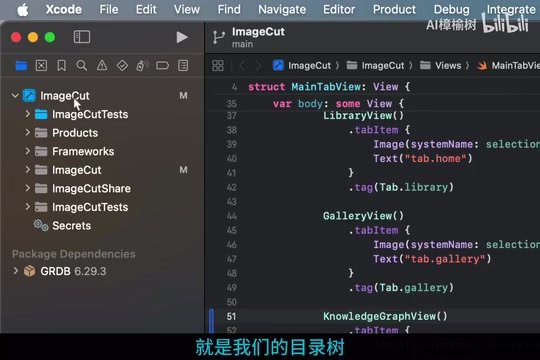Select the Products folder row
540x360 pixels.
(102, 133)
